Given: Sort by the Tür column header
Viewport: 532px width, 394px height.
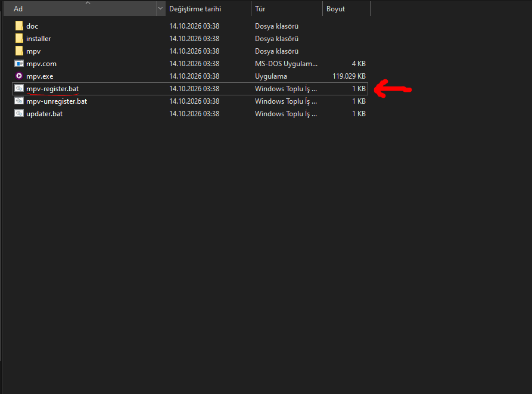Looking at the screenshot, I should (x=287, y=8).
